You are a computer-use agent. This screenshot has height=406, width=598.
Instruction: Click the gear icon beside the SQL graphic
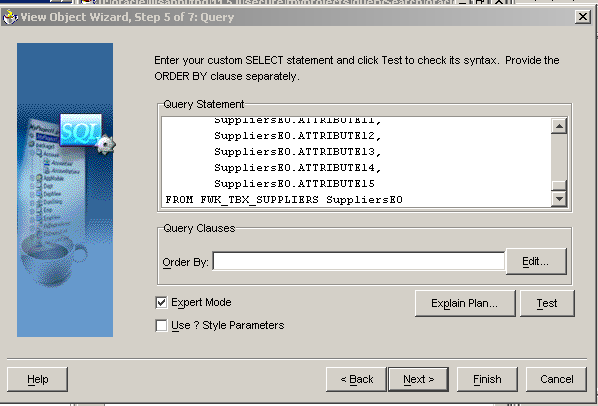(105, 144)
